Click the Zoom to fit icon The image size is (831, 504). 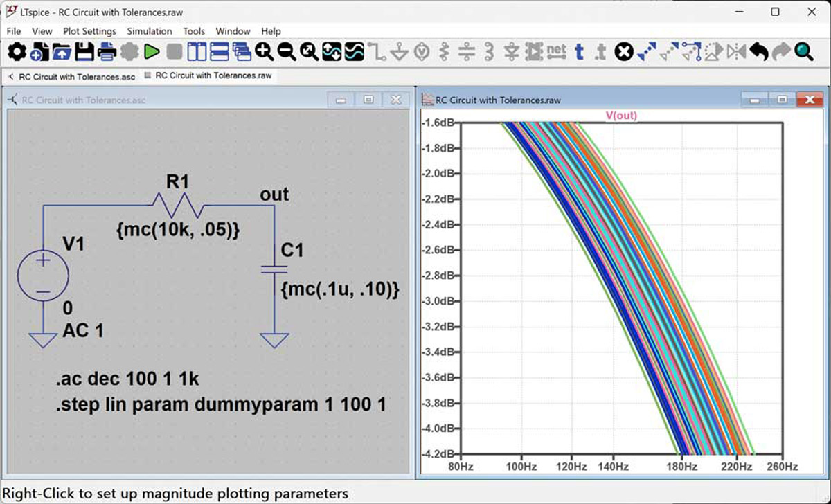click(309, 51)
